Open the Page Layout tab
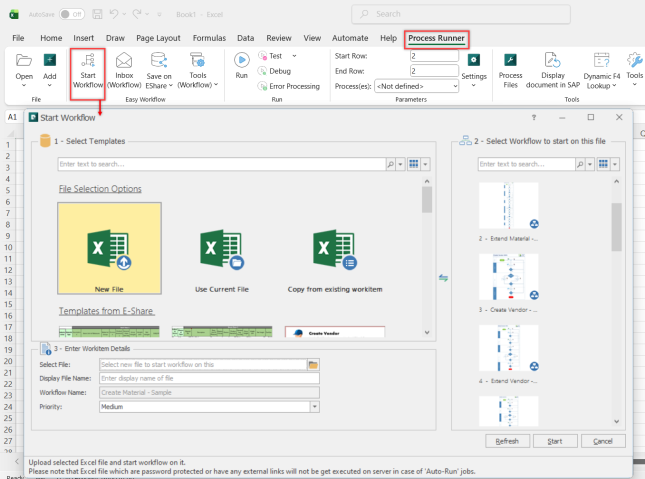The image size is (645, 479). [158, 38]
